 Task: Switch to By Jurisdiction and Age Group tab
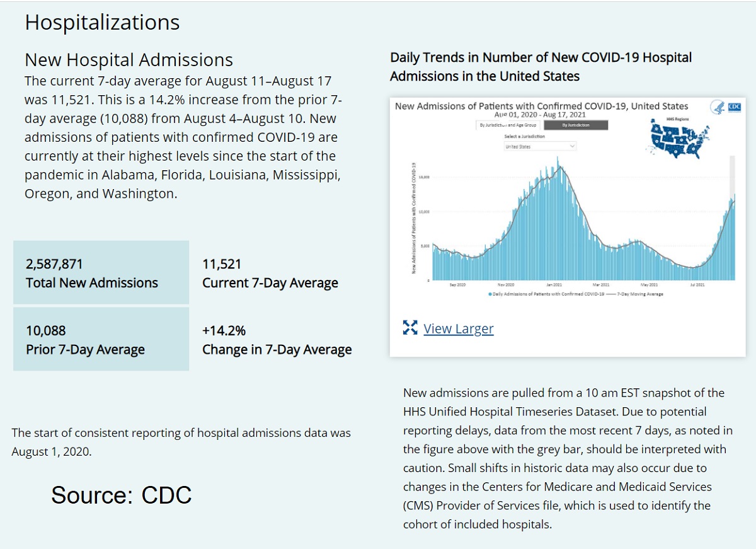508,125
